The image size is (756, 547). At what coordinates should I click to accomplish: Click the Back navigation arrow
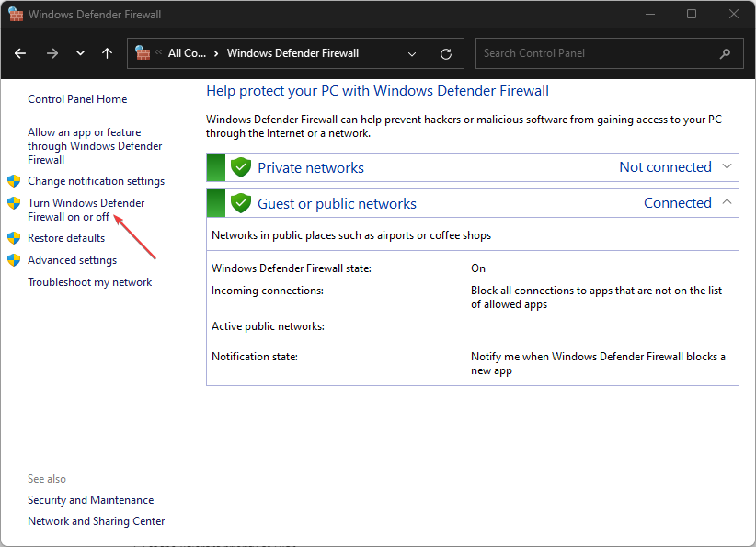20,53
